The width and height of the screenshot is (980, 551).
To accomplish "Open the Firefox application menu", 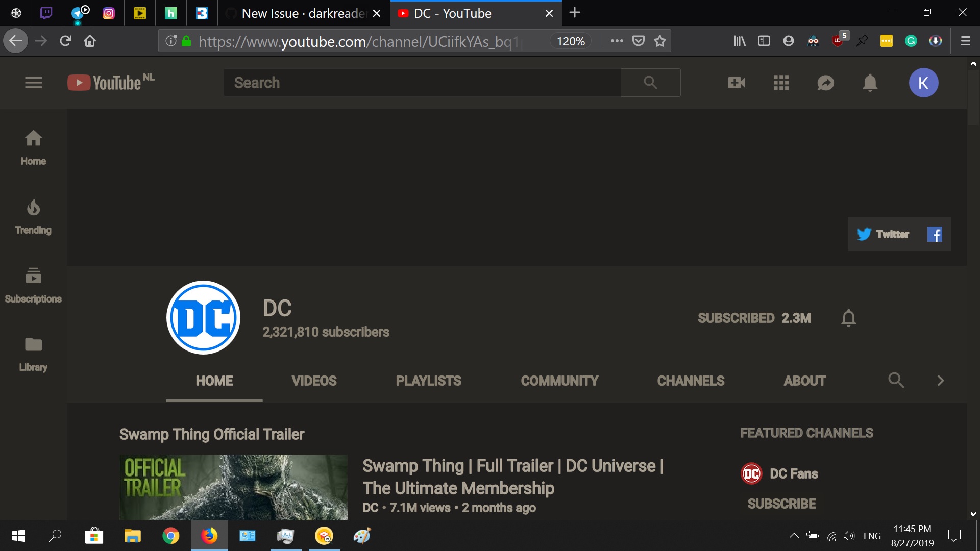I will pos(965,41).
